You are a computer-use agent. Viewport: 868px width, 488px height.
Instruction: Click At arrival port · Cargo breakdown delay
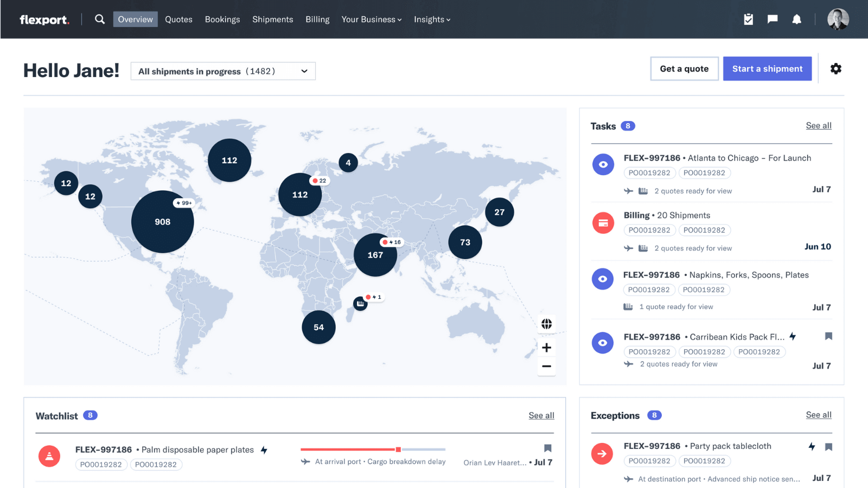[380, 462]
